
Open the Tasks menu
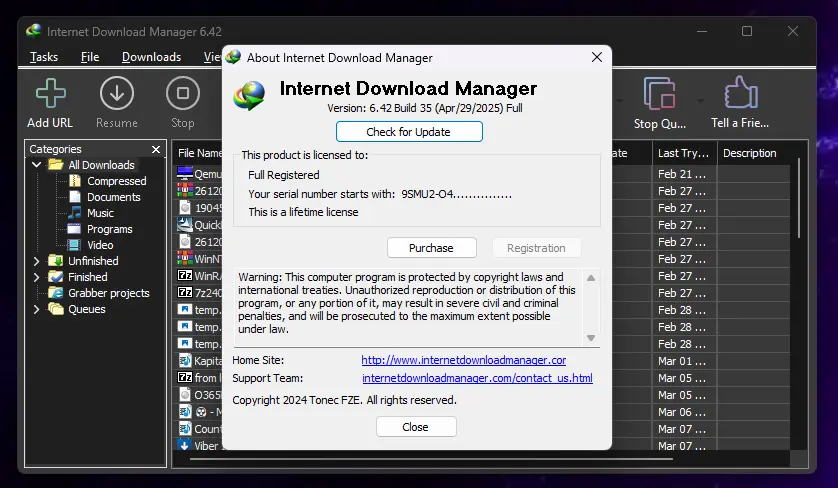(44, 57)
